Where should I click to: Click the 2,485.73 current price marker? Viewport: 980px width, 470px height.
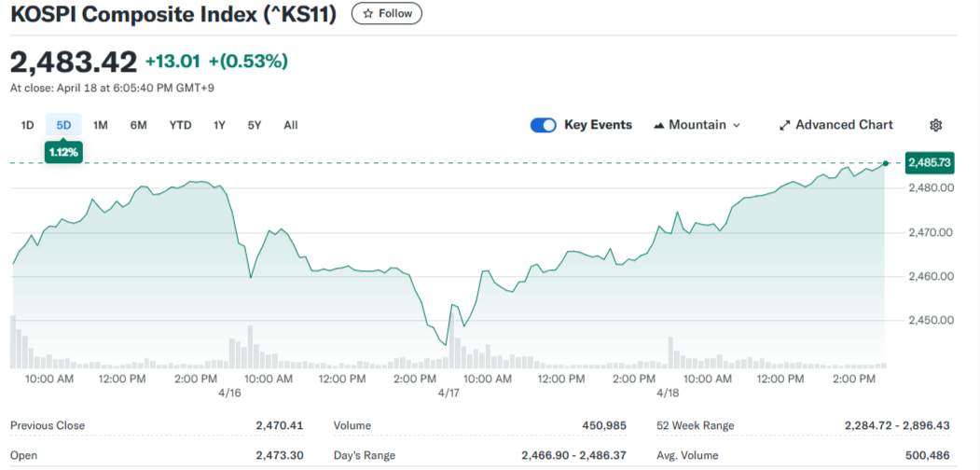click(930, 163)
